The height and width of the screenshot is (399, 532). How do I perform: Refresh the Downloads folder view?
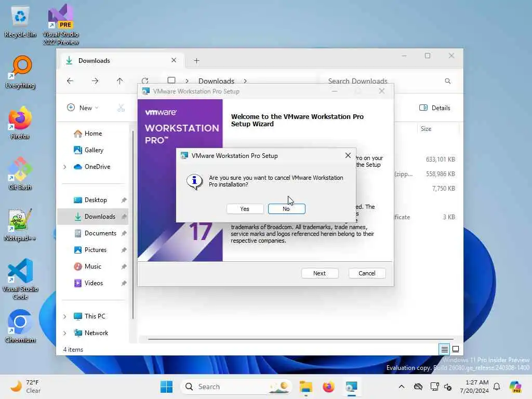point(145,81)
